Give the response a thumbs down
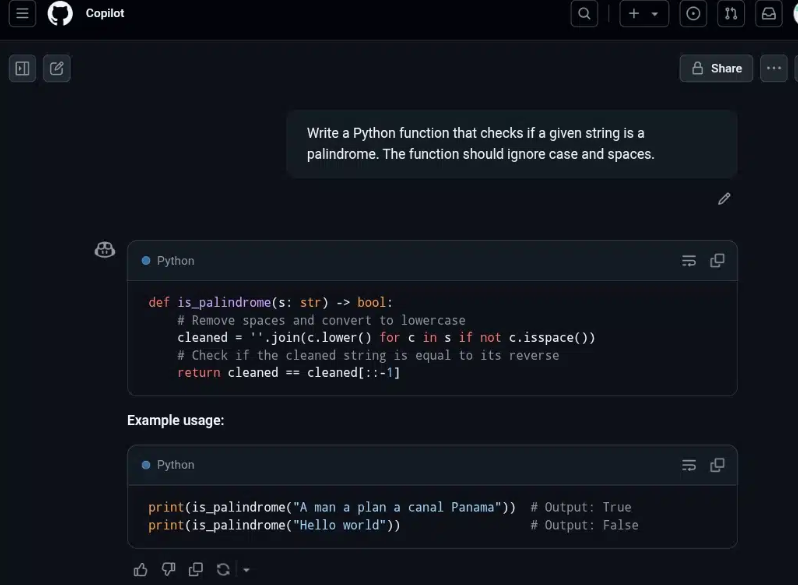 tap(168, 569)
